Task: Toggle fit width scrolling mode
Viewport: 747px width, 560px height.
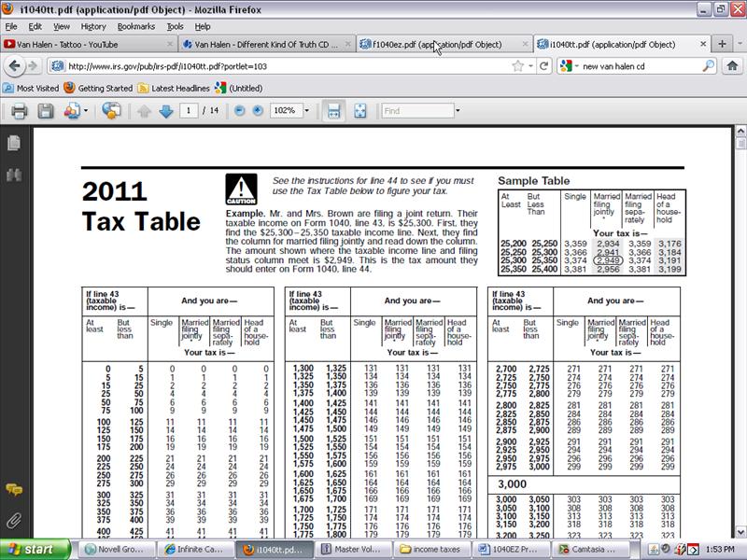Action: pyautogui.click(x=333, y=111)
